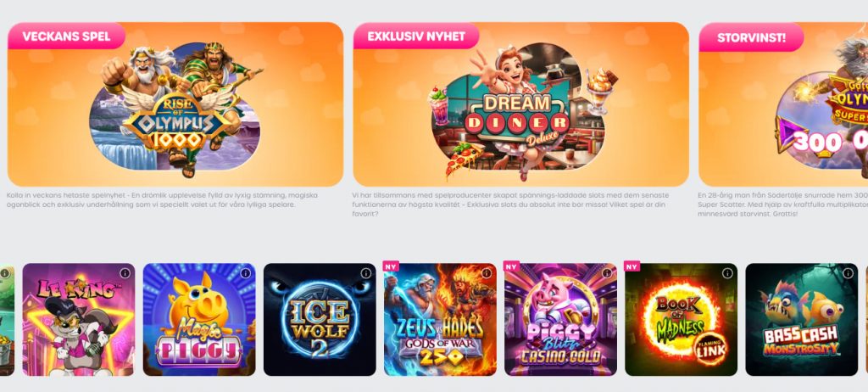Select the Veckans Spel label

pyautogui.click(x=66, y=36)
